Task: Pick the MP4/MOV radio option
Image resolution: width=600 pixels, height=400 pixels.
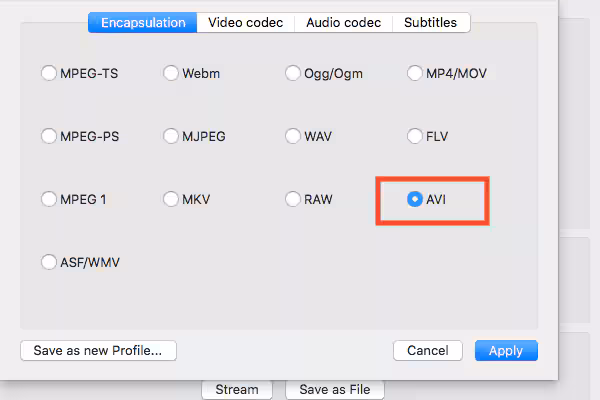Action: tap(415, 73)
